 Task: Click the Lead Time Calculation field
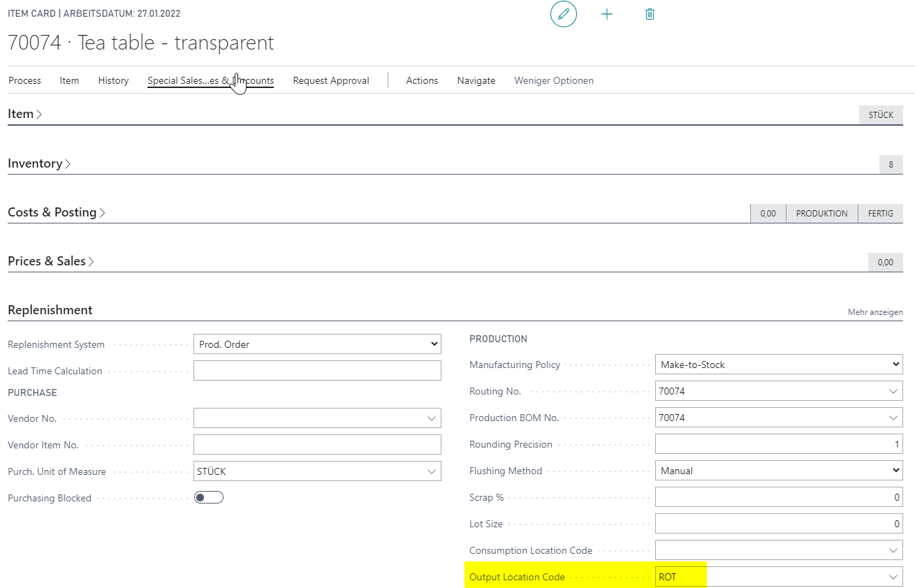[317, 371]
